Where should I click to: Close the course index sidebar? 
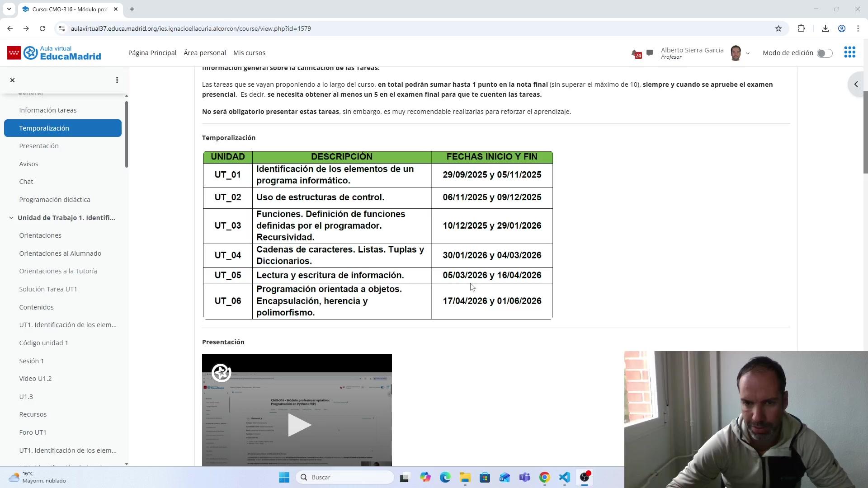(12, 80)
